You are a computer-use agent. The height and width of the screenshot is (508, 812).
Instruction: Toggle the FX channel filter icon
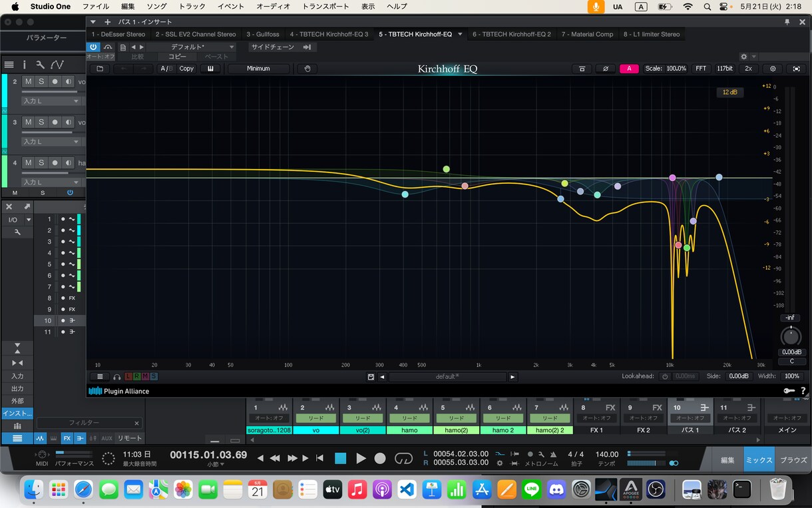point(67,438)
